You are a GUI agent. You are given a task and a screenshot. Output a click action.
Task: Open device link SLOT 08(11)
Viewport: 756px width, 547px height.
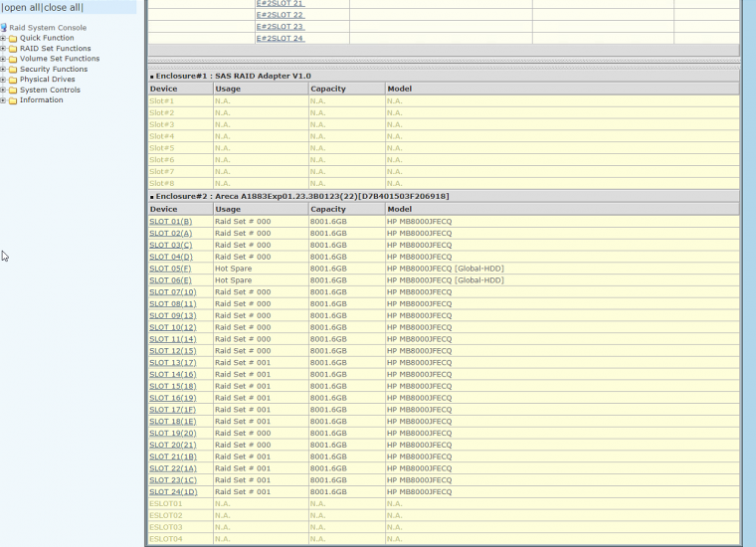(x=173, y=303)
